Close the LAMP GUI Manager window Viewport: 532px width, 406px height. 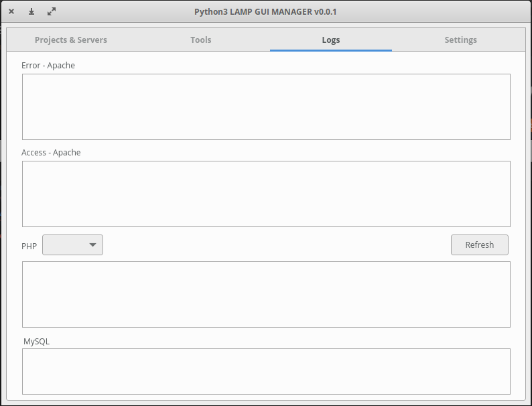(11, 11)
